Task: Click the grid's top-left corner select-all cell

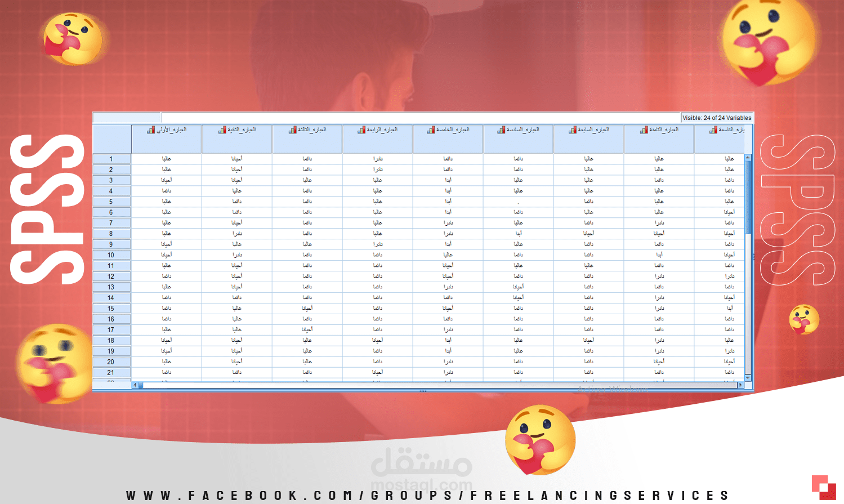Action: 111,139
